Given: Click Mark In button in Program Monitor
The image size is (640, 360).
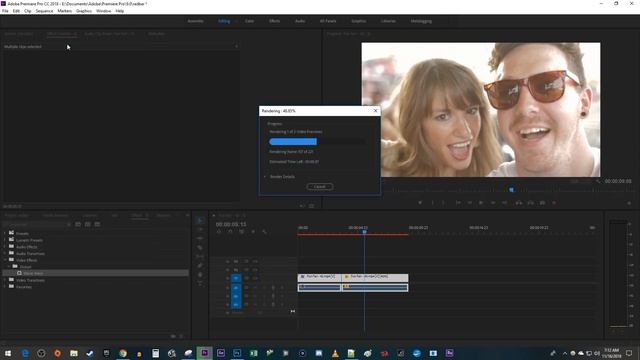Looking at the screenshot, I should tap(432, 203).
